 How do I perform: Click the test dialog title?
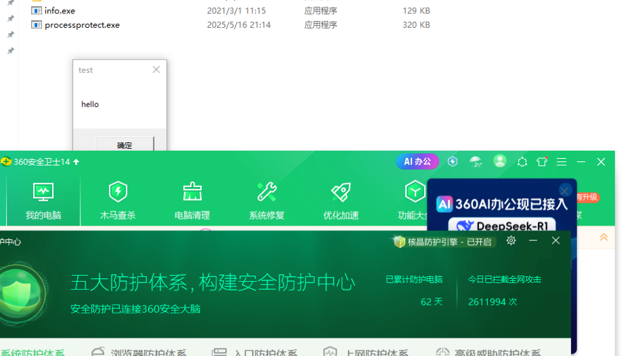tap(85, 70)
